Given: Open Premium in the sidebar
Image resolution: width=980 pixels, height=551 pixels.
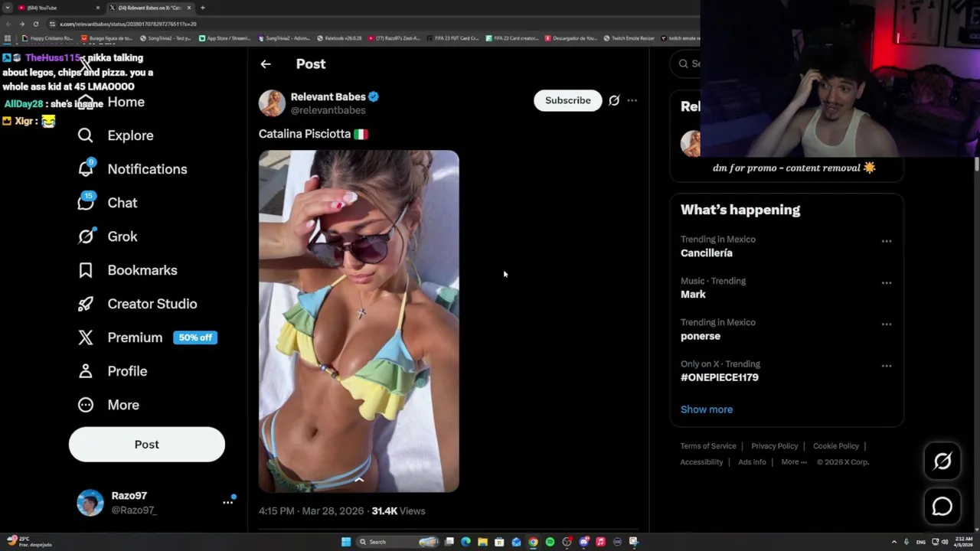Looking at the screenshot, I should 147,337.
